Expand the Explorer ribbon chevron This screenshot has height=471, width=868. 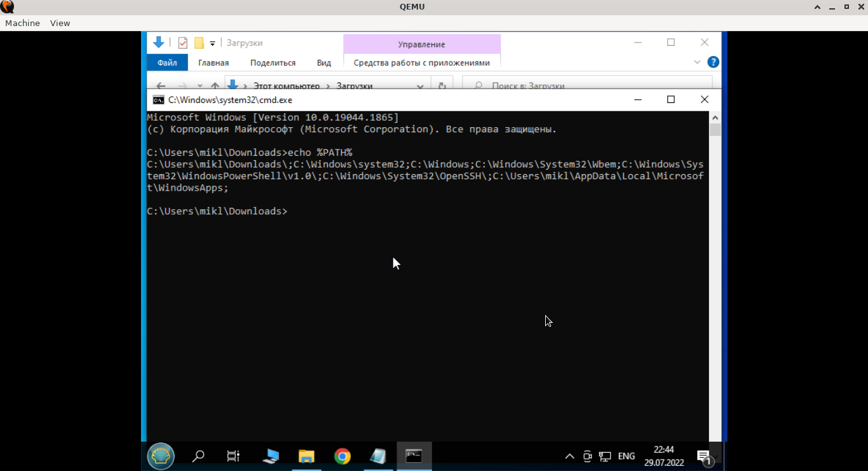pos(697,62)
